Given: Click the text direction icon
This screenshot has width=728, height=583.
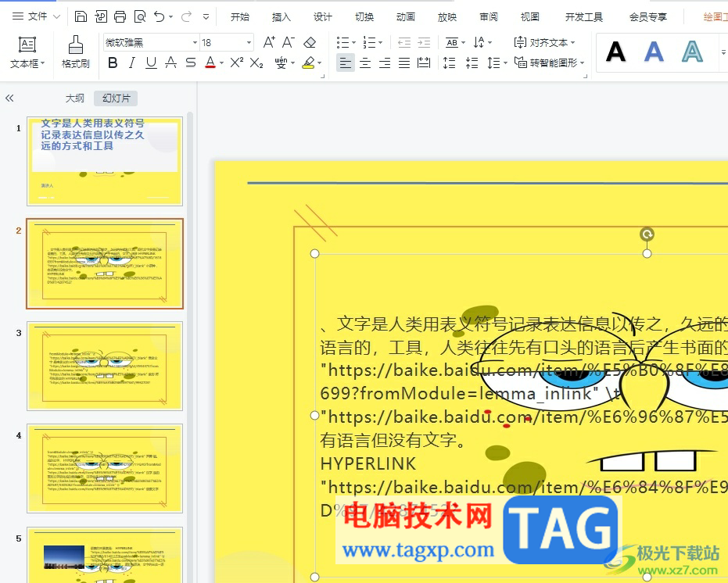Looking at the screenshot, I should (479, 43).
